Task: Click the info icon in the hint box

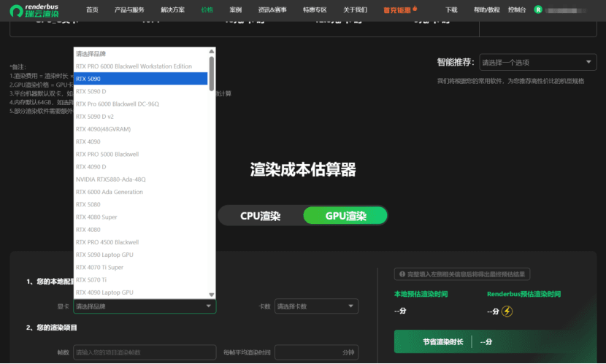Action: point(402,274)
